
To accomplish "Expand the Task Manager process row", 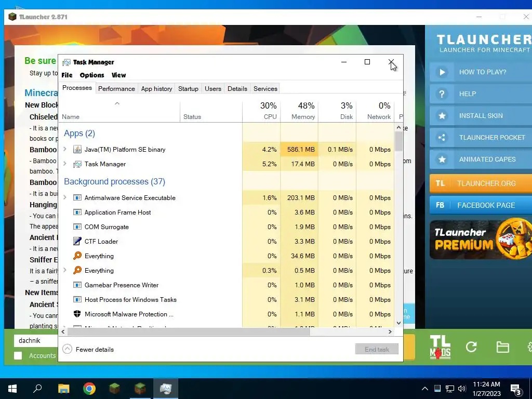I will coord(65,164).
